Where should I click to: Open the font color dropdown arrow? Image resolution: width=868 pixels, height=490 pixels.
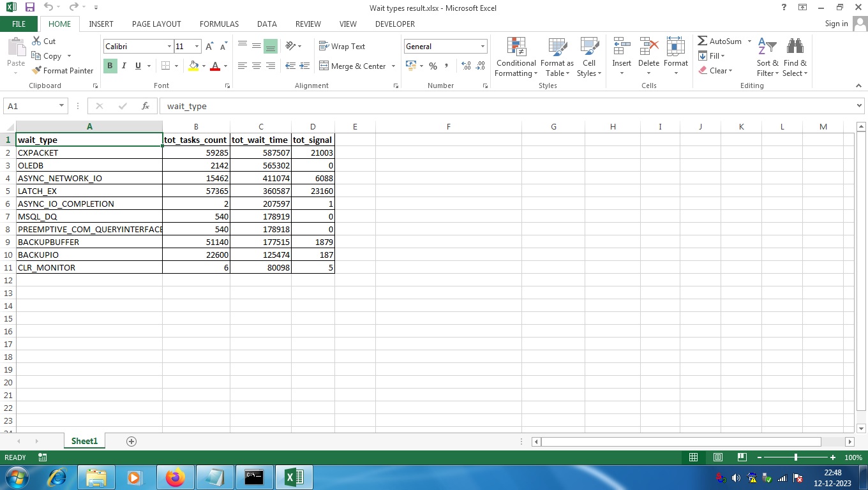pyautogui.click(x=225, y=66)
